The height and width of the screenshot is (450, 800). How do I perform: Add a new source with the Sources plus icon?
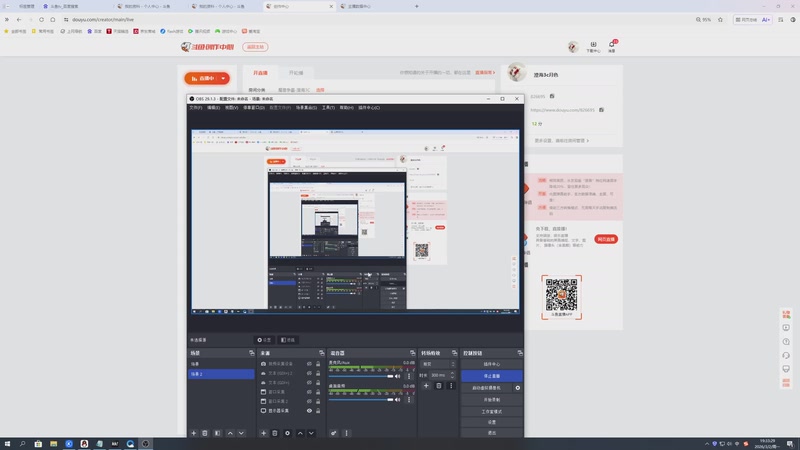(263, 433)
